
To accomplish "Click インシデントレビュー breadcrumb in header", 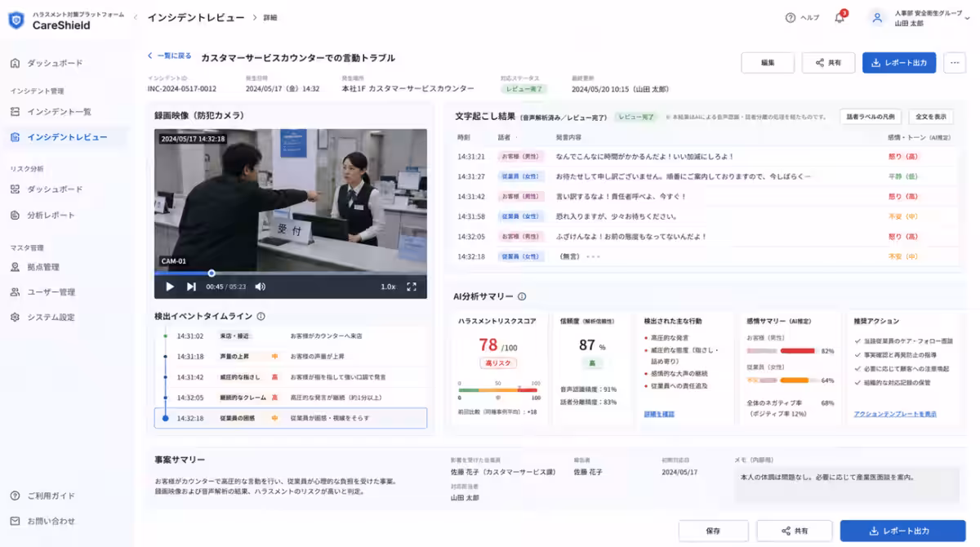I will 195,17.
